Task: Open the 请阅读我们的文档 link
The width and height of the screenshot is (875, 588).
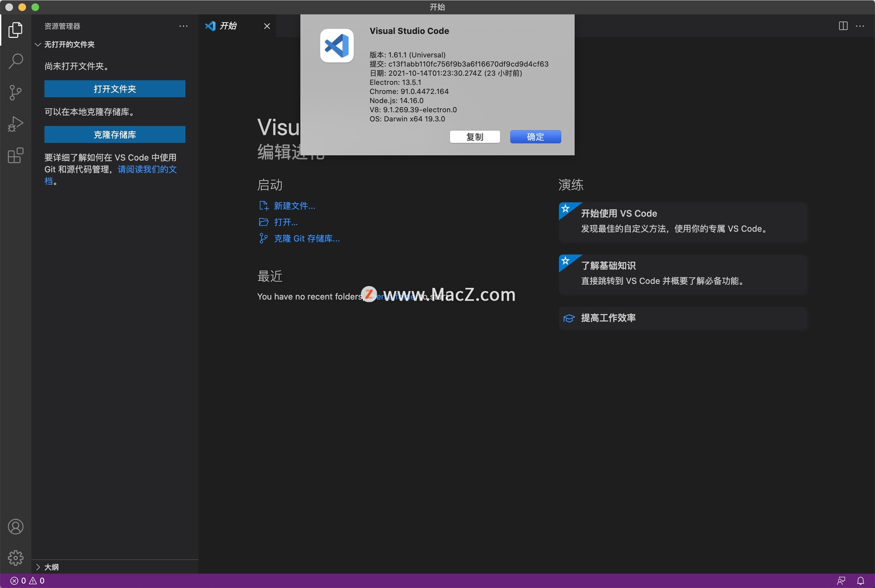Action: pos(147,169)
